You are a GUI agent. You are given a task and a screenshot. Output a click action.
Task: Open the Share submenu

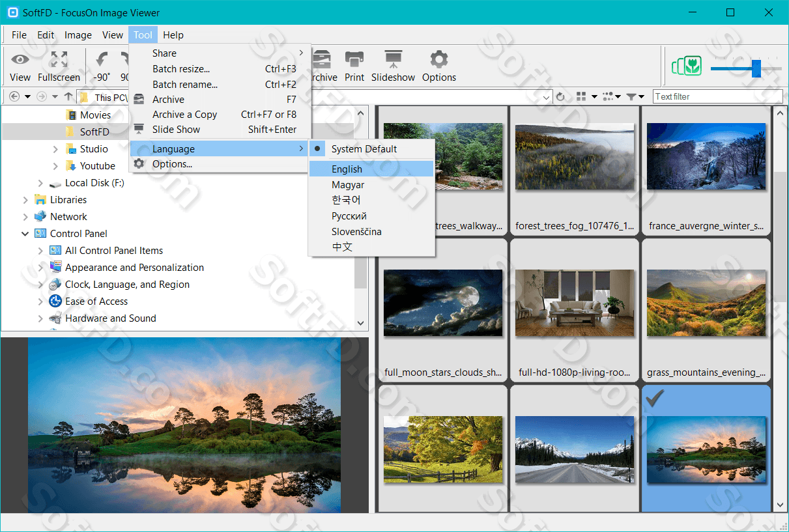tap(220, 53)
